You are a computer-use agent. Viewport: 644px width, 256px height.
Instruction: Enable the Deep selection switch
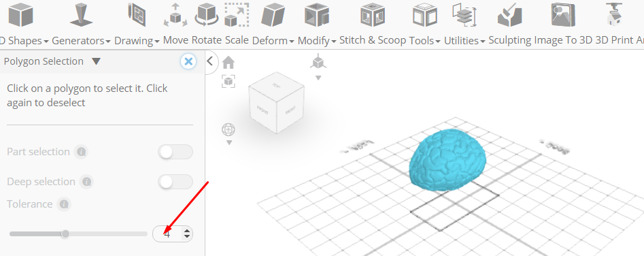click(x=175, y=182)
